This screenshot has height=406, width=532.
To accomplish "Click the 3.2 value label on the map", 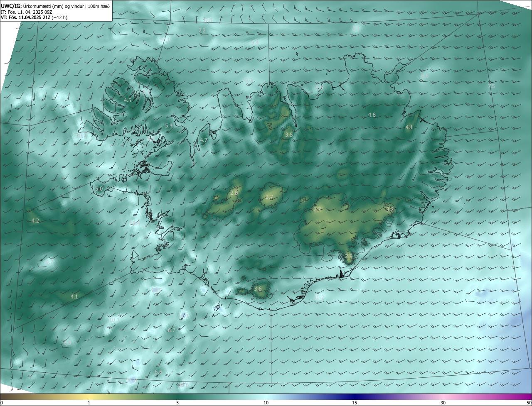I will coord(390,209).
